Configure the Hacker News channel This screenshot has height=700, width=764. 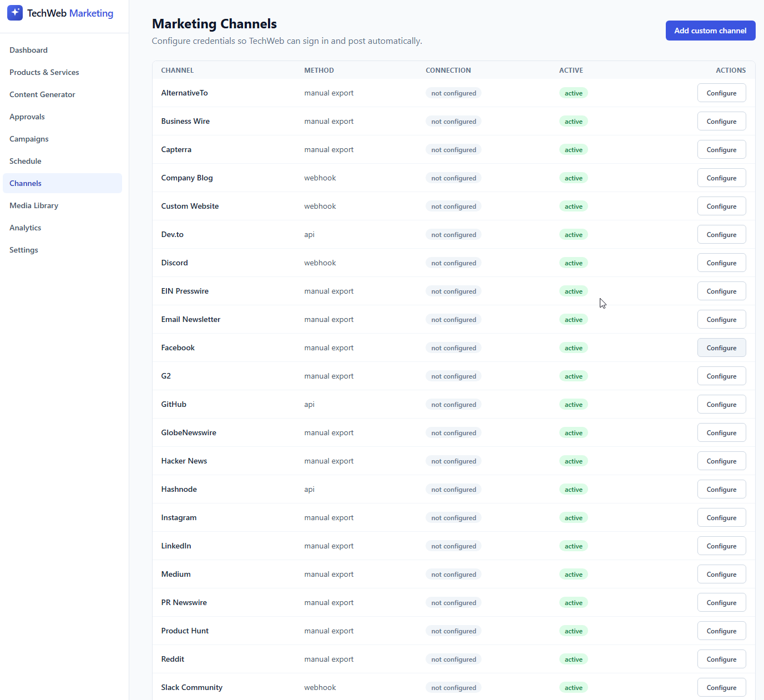[x=721, y=461]
